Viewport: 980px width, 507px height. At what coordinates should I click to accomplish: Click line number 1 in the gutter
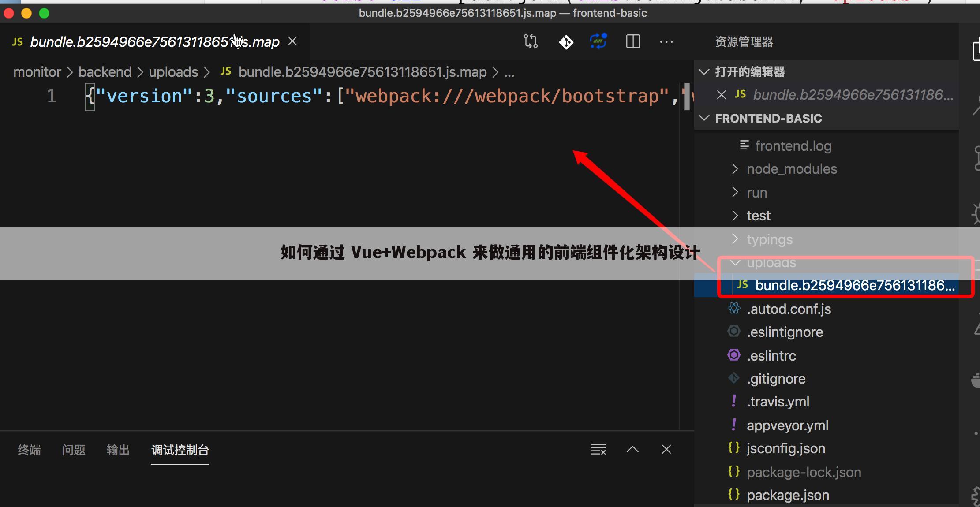point(52,96)
